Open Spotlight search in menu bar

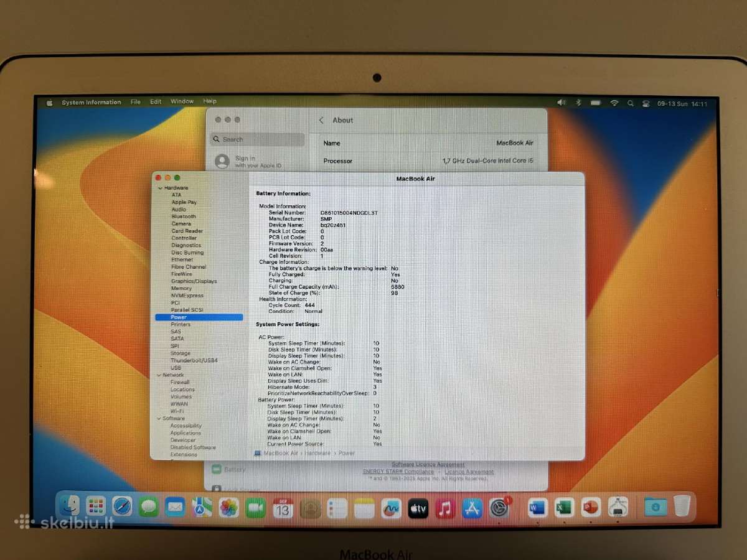[x=630, y=103]
